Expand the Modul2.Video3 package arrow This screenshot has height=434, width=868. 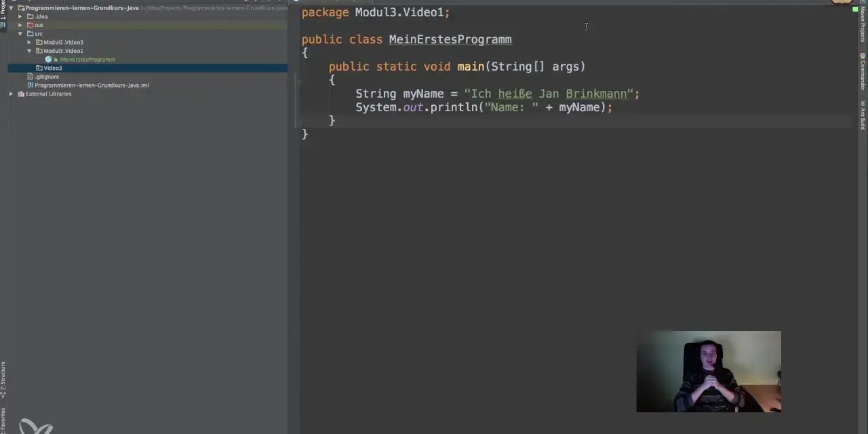click(x=29, y=42)
